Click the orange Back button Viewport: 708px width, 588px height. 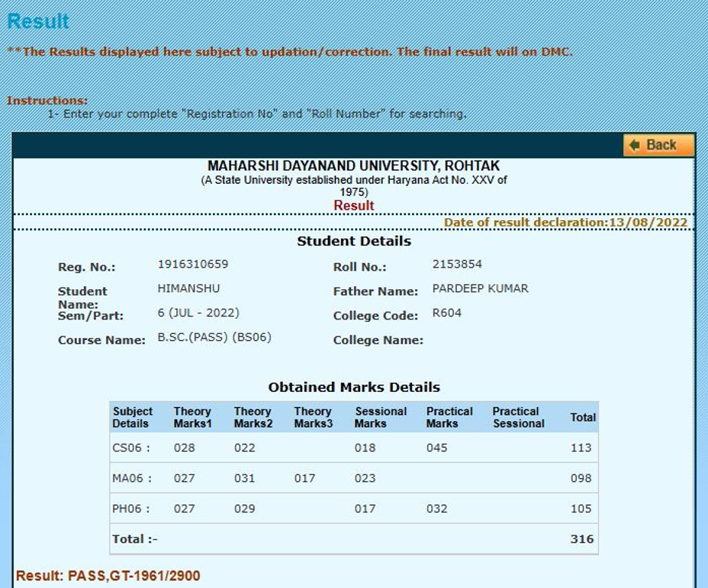pos(658,145)
